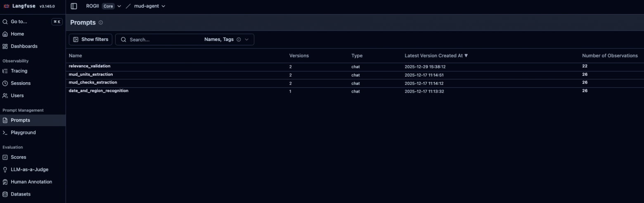Open Playground from the sidebar
This screenshot has height=203, width=644.
tap(23, 133)
